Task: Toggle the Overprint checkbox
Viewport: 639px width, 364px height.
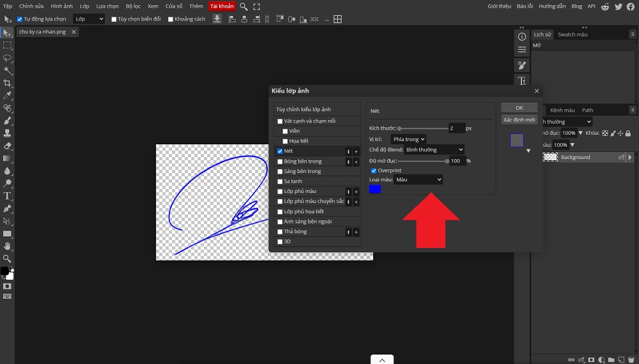Action: [x=374, y=171]
